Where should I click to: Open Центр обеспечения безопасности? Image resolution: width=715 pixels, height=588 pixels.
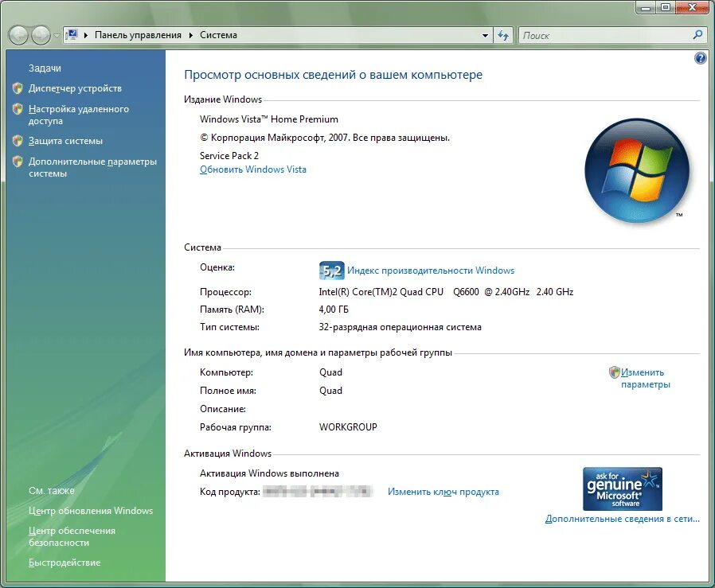[x=72, y=536]
